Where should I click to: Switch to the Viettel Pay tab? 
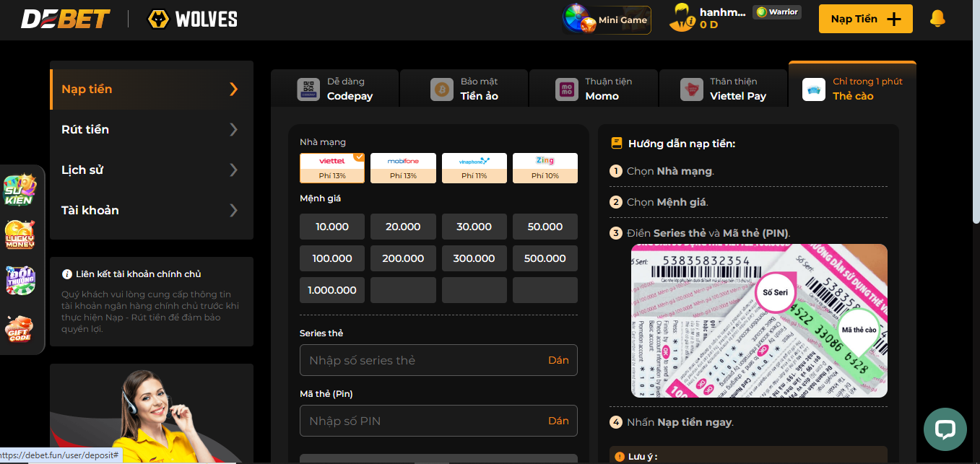coord(723,89)
